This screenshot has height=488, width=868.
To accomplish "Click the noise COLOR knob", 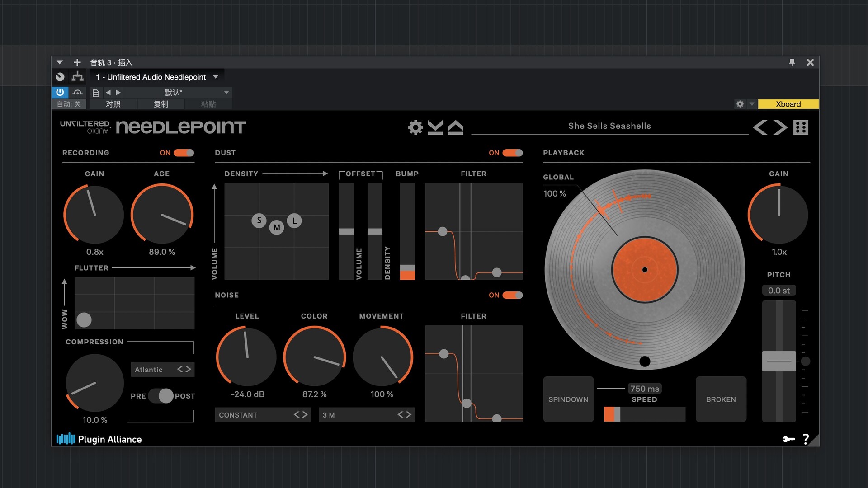I will click(314, 357).
